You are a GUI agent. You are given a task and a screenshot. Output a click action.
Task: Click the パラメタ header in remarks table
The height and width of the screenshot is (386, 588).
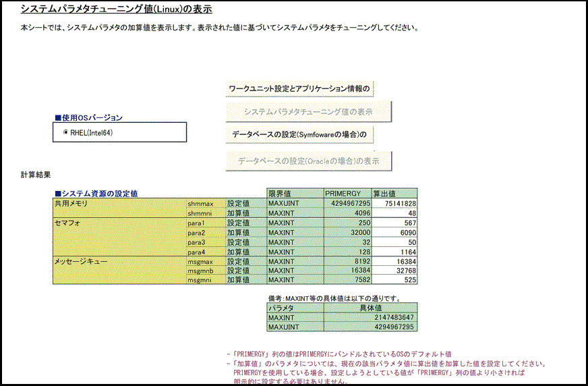(x=295, y=308)
